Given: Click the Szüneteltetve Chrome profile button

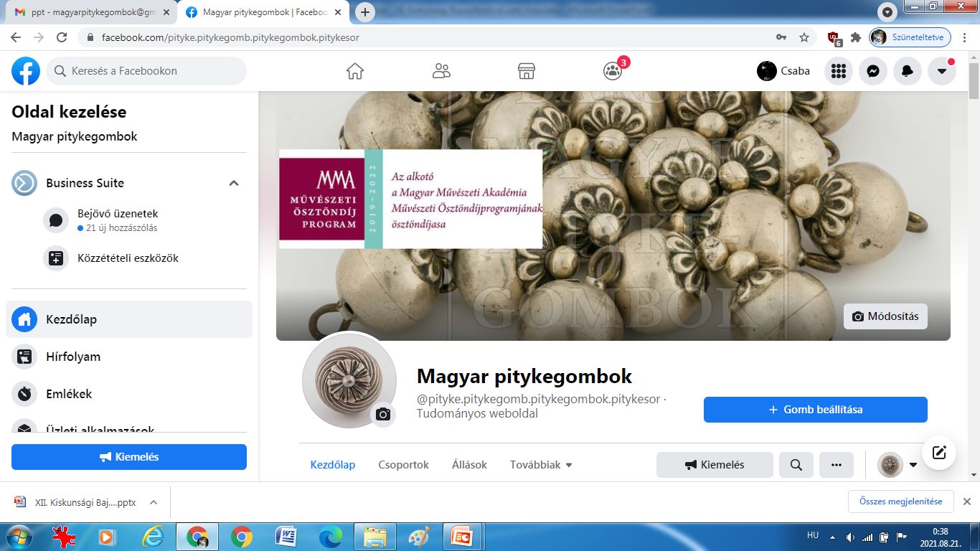Looking at the screenshot, I should [910, 37].
